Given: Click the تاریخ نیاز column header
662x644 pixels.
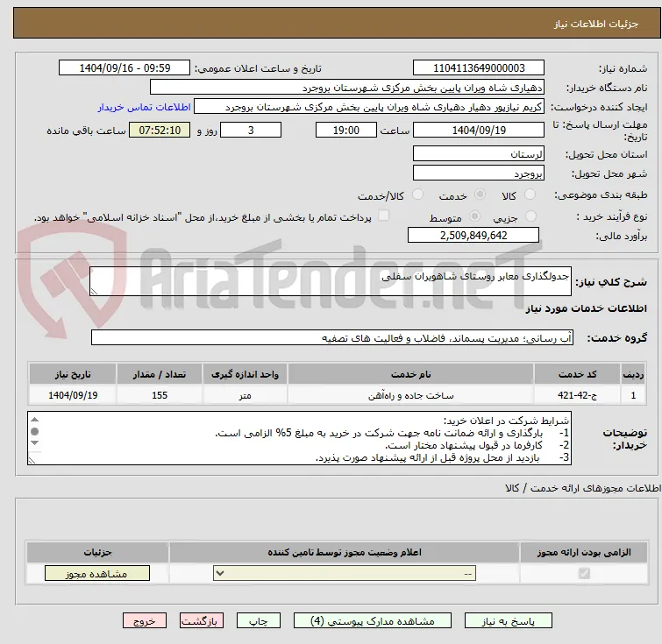Looking at the screenshot, I should [x=73, y=374].
